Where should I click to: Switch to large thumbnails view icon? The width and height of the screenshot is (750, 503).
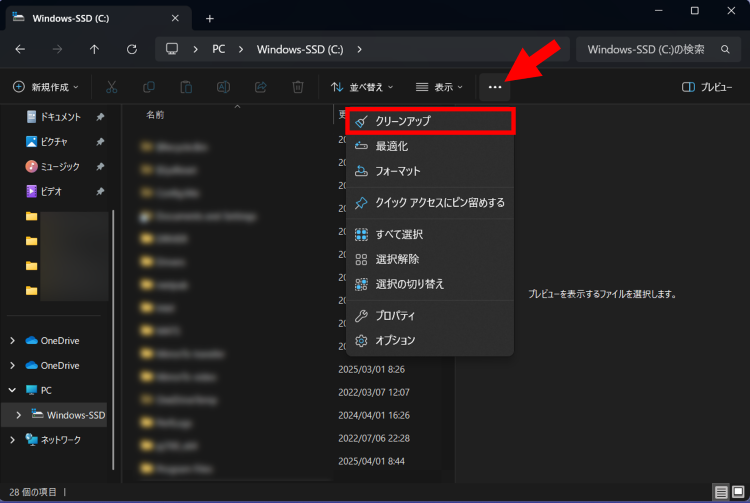tap(738, 492)
